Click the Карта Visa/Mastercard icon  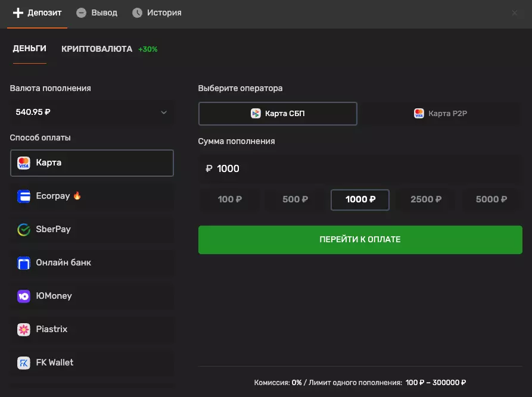24,163
